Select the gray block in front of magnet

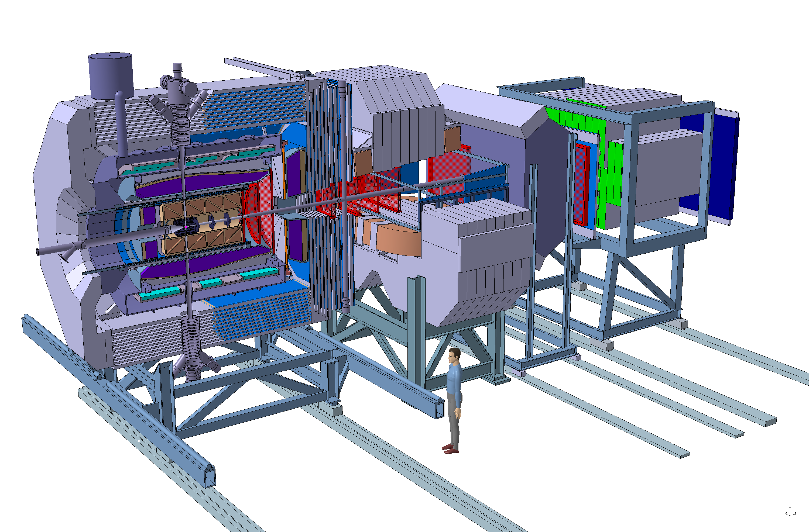tap(495, 248)
